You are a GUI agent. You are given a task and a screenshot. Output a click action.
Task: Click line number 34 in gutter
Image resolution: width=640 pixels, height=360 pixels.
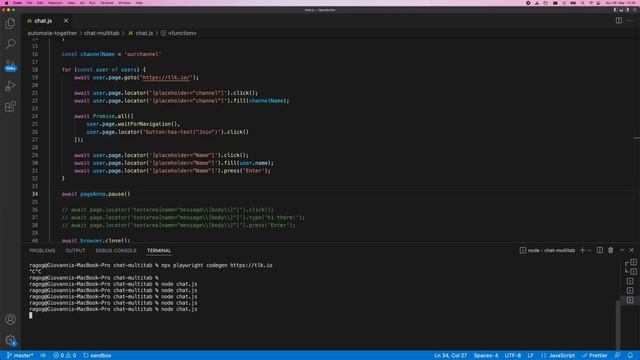point(35,194)
